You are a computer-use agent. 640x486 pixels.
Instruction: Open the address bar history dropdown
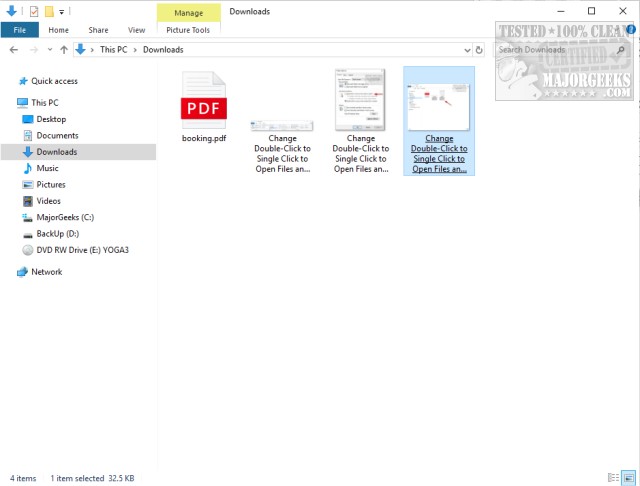(x=467, y=50)
